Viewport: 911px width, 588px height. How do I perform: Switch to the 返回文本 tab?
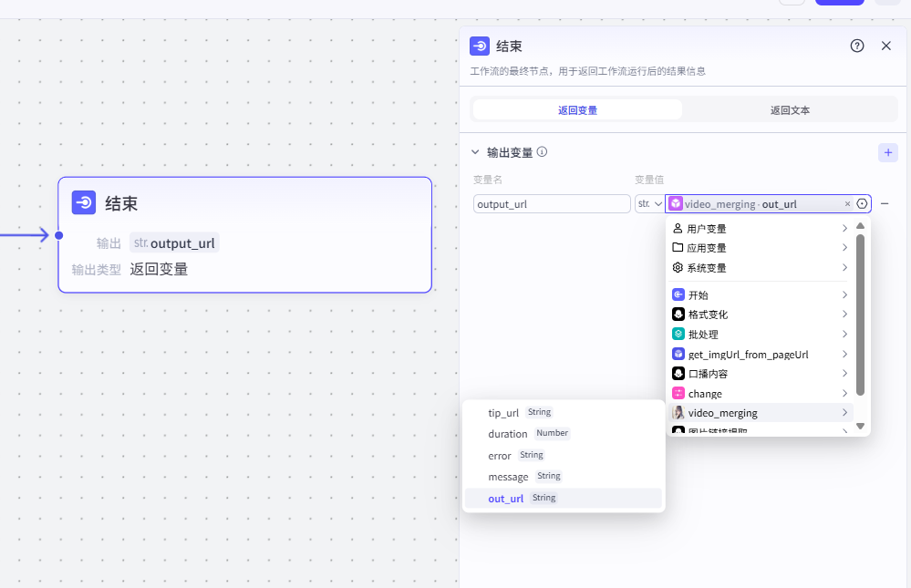coord(790,110)
